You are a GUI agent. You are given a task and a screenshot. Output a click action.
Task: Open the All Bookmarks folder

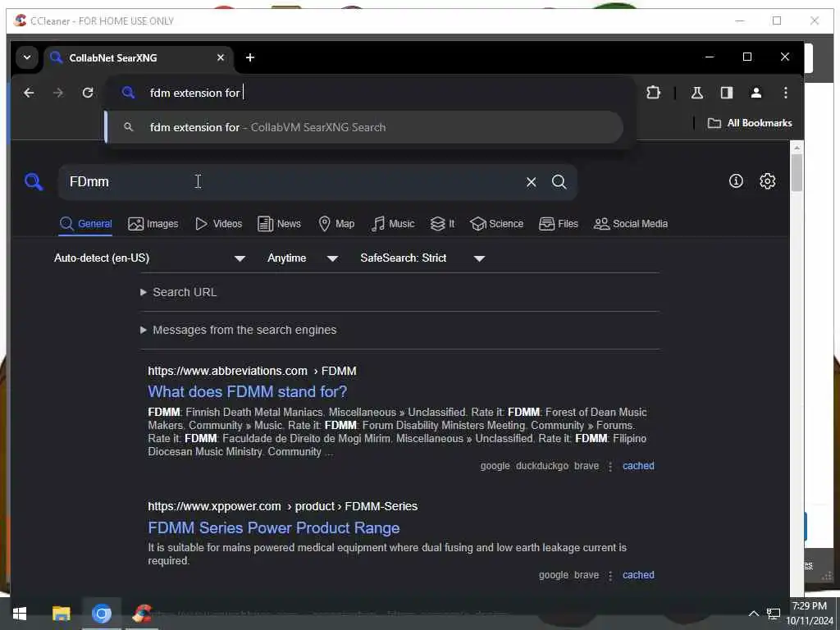pyautogui.click(x=750, y=123)
